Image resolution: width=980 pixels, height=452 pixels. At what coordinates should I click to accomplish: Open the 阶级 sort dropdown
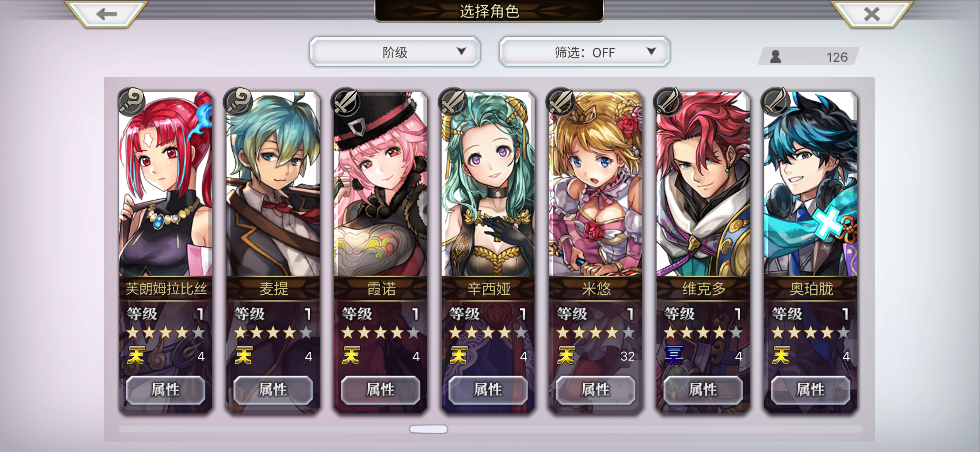tap(395, 52)
